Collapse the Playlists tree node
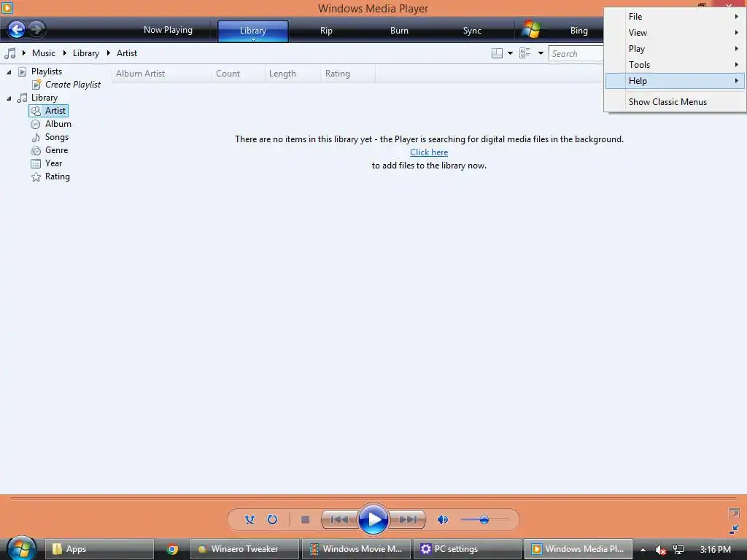747x560 pixels. pyautogui.click(x=9, y=72)
